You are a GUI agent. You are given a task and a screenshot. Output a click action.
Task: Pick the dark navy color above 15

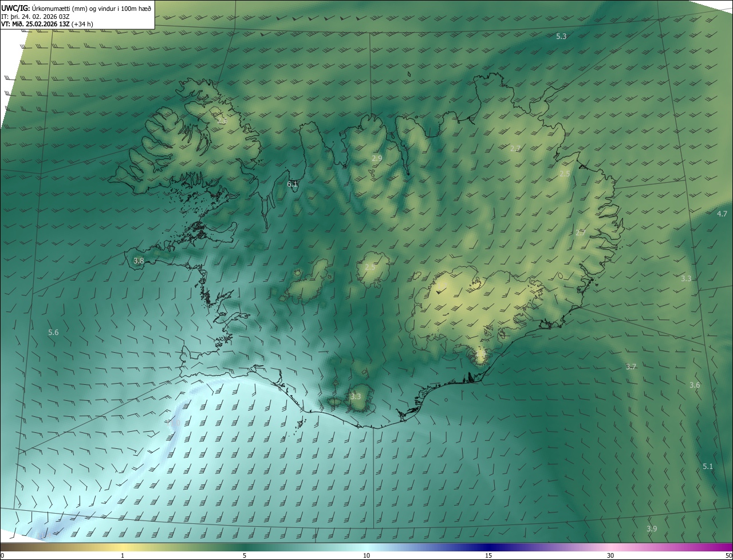click(x=488, y=547)
